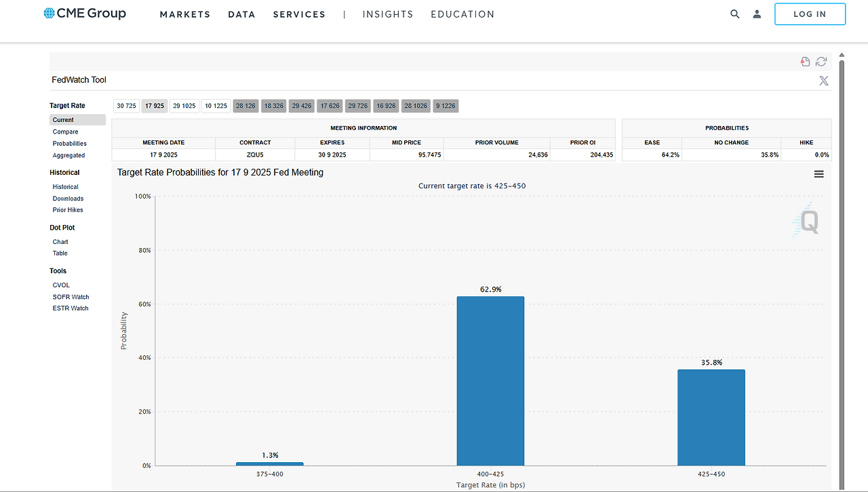
Task: Open Dot Plot Chart link
Action: [60, 242]
